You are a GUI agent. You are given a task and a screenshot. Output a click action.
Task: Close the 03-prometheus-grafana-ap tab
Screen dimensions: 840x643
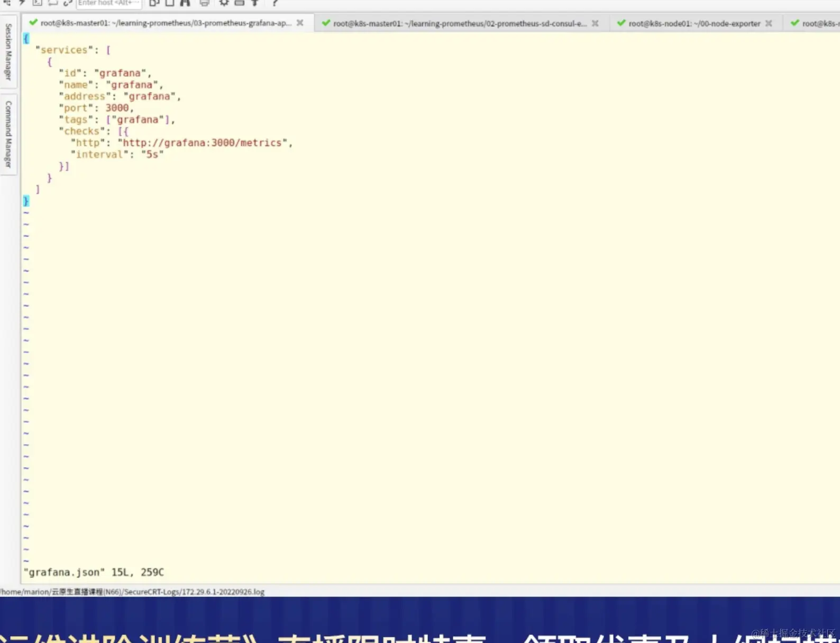click(300, 23)
